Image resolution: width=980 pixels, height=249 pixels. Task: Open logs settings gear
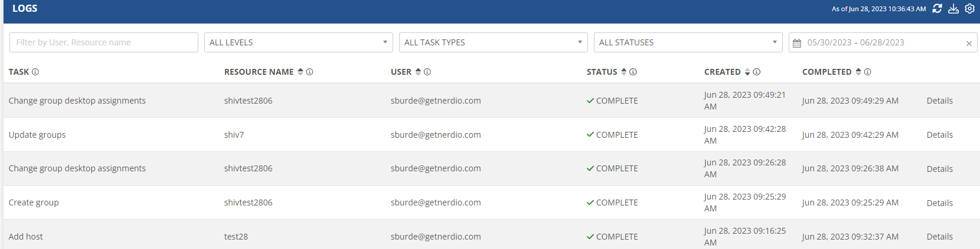point(969,9)
